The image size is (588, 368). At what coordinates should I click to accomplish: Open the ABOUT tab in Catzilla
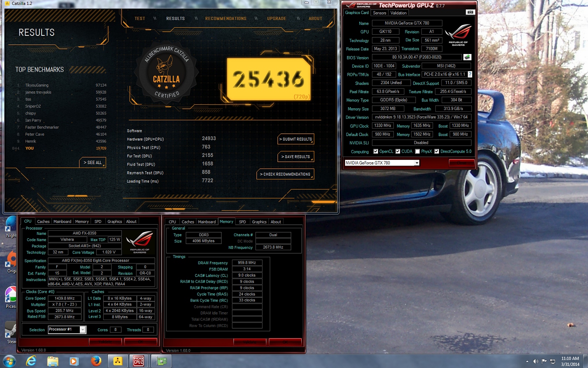tap(315, 19)
